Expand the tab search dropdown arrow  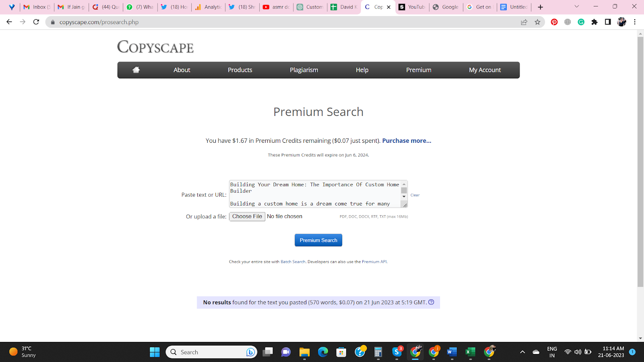pyautogui.click(x=576, y=6)
